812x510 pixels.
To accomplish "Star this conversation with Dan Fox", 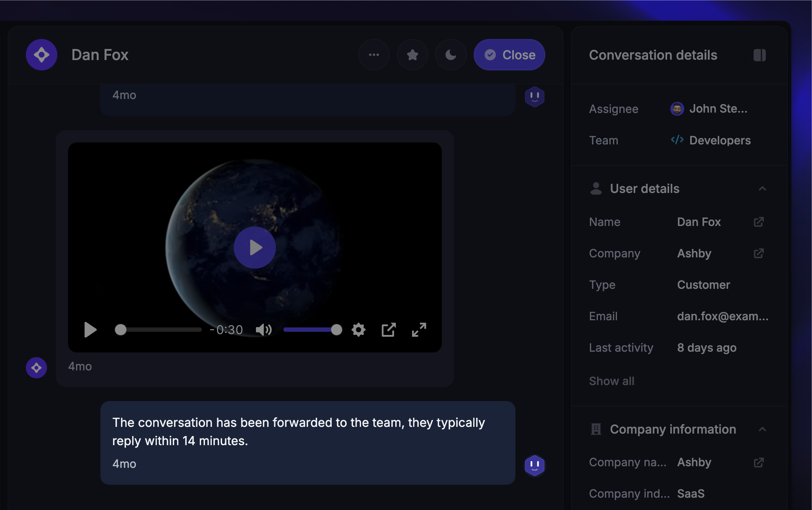I will pos(412,55).
